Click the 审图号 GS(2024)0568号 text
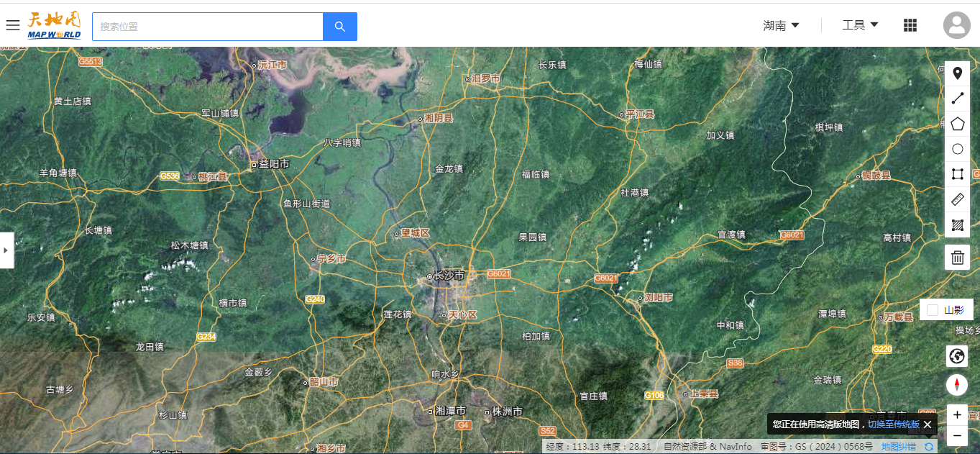 817,447
